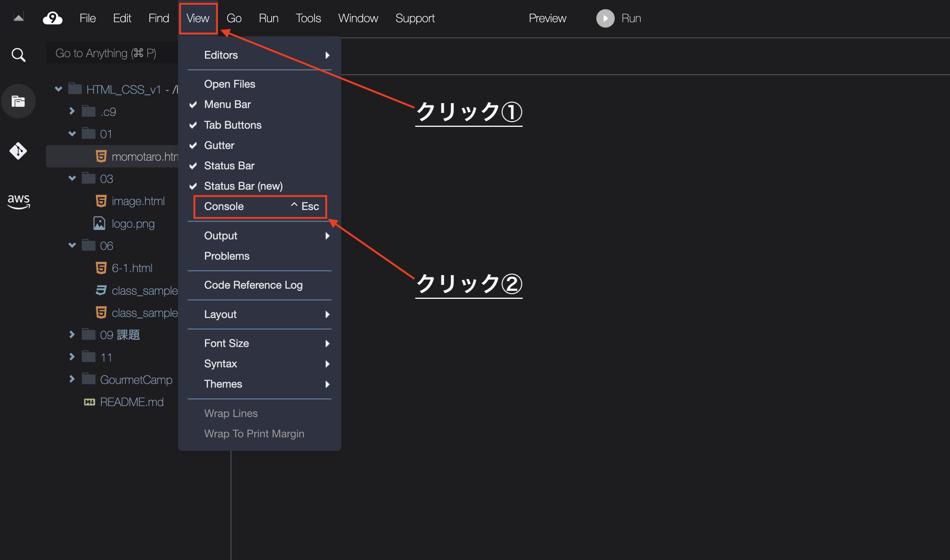Click the Cloud9 logo icon
The height and width of the screenshot is (560, 950).
[x=52, y=18]
